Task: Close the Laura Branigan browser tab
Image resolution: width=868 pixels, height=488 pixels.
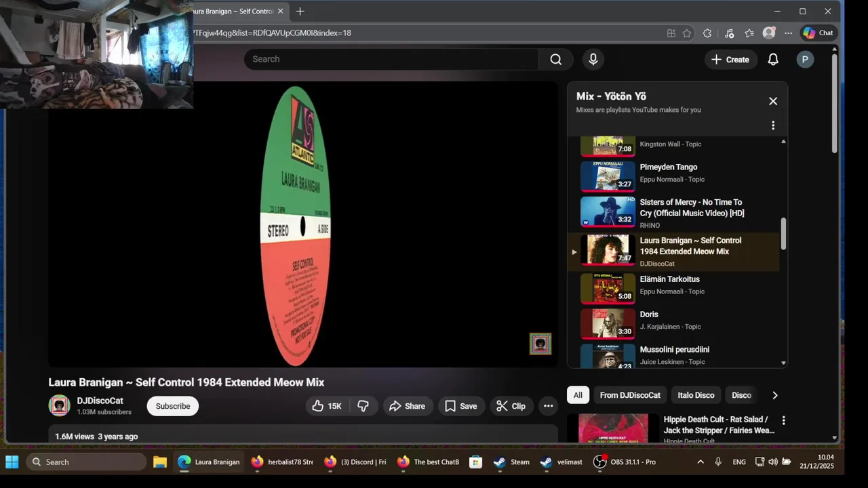Action: click(280, 12)
